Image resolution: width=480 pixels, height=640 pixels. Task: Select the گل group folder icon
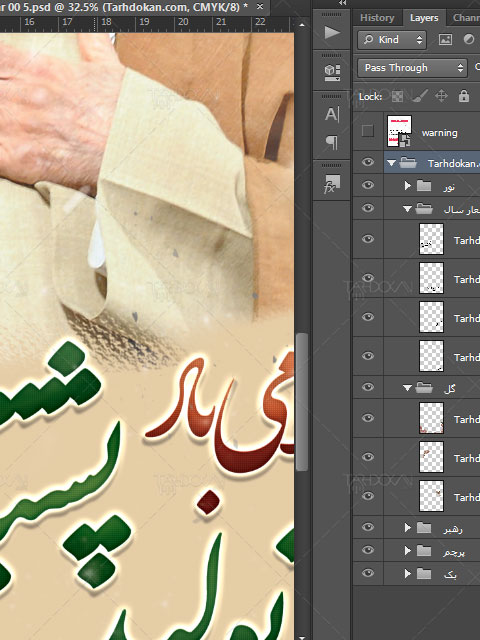tap(424, 387)
